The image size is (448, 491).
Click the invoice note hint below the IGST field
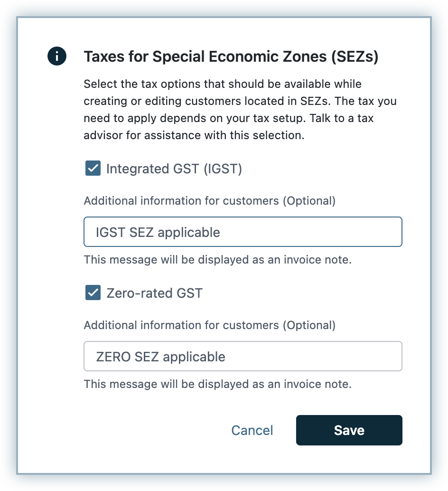coord(217,260)
